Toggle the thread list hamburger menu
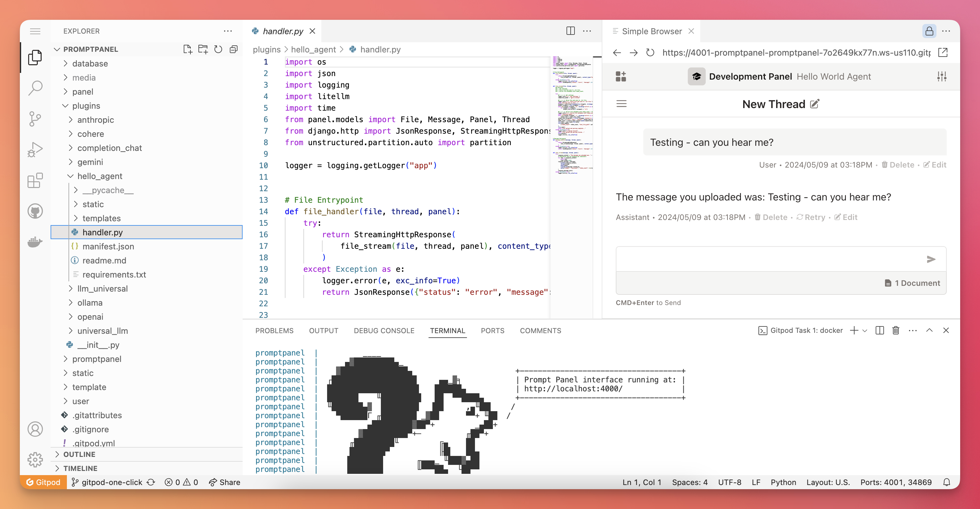This screenshot has height=509, width=980. click(x=621, y=104)
